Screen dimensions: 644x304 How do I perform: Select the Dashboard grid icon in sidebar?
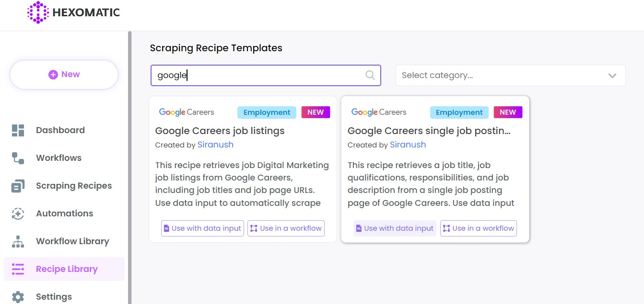[18, 130]
